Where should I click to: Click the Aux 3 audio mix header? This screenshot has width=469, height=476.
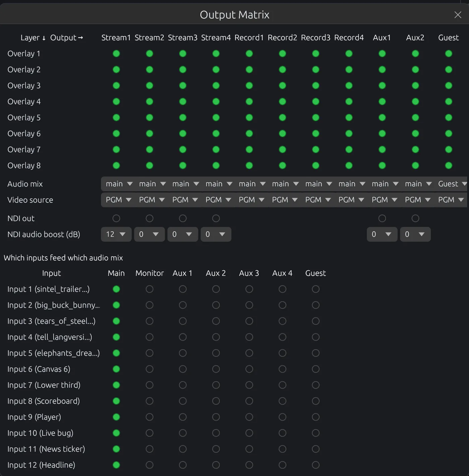point(249,273)
